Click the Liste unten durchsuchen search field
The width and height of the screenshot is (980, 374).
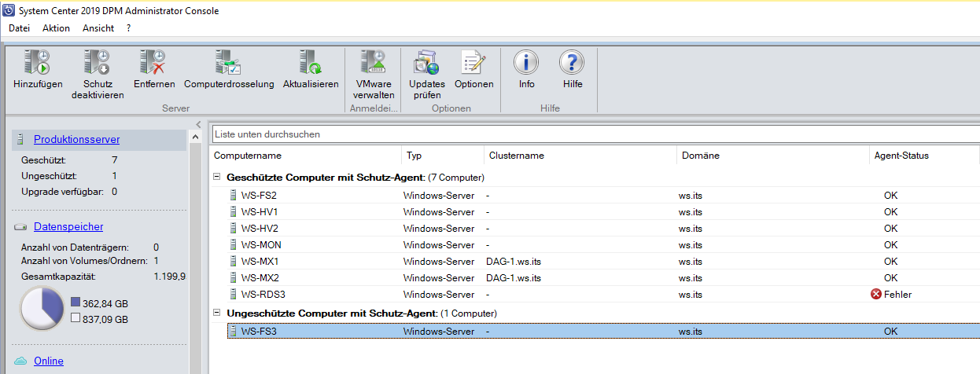[x=595, y=134]
